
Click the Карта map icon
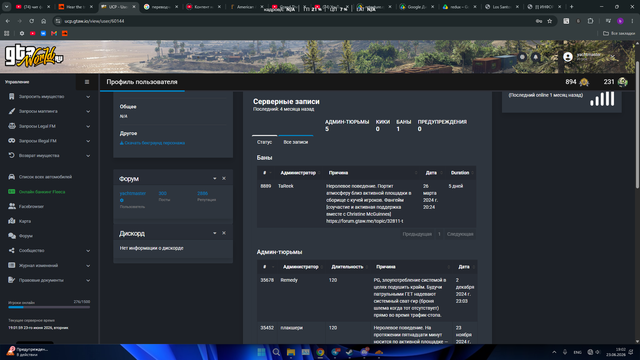11,221
